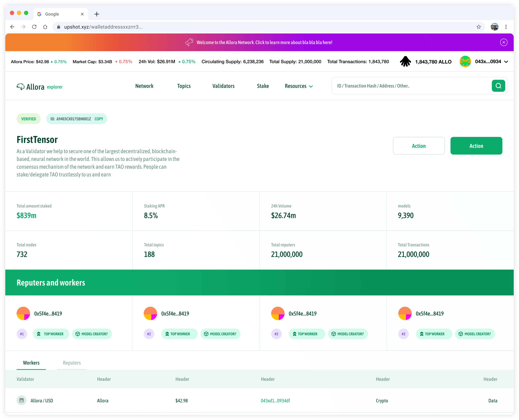Click the Crypto cell in the table row

382,401
